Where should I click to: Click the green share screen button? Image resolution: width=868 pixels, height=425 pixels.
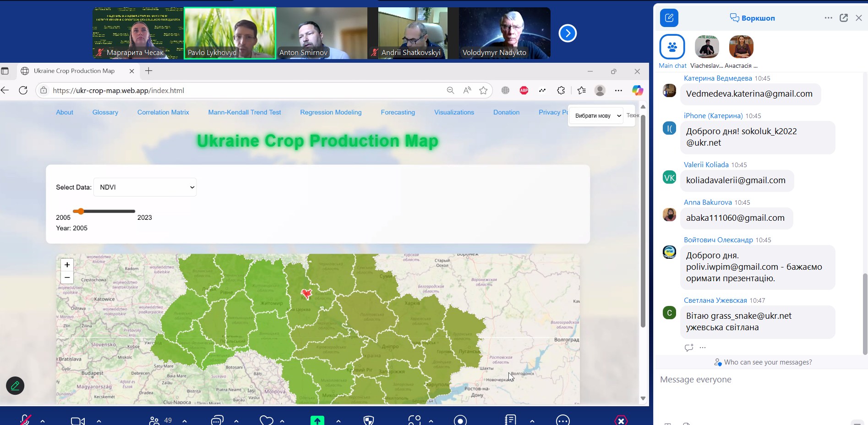pos(317,420)
